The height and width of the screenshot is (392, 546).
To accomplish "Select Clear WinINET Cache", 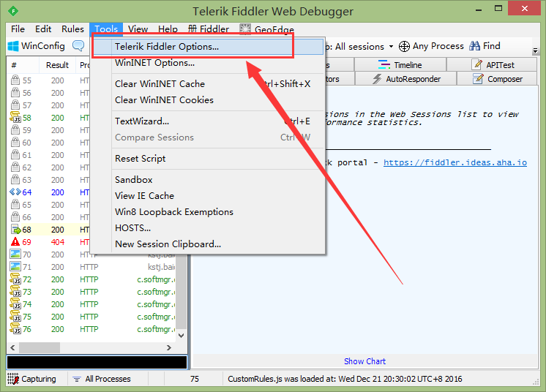I will tap(209, 84).
